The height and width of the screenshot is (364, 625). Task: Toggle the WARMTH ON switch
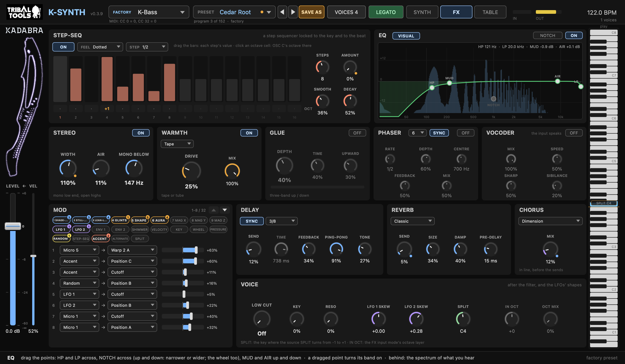click(249, 133)
